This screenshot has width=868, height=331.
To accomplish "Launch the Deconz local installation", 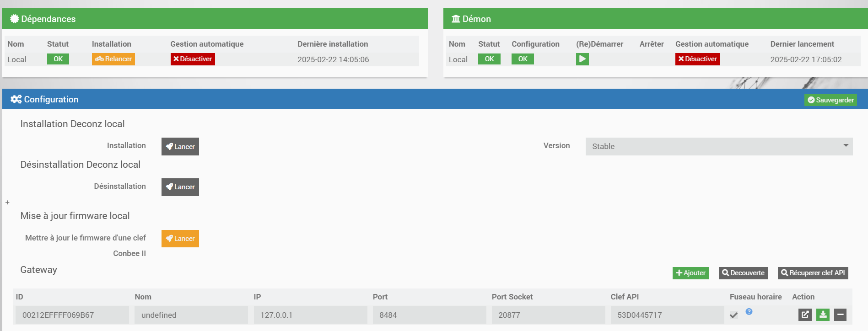I will coord(180,146).
